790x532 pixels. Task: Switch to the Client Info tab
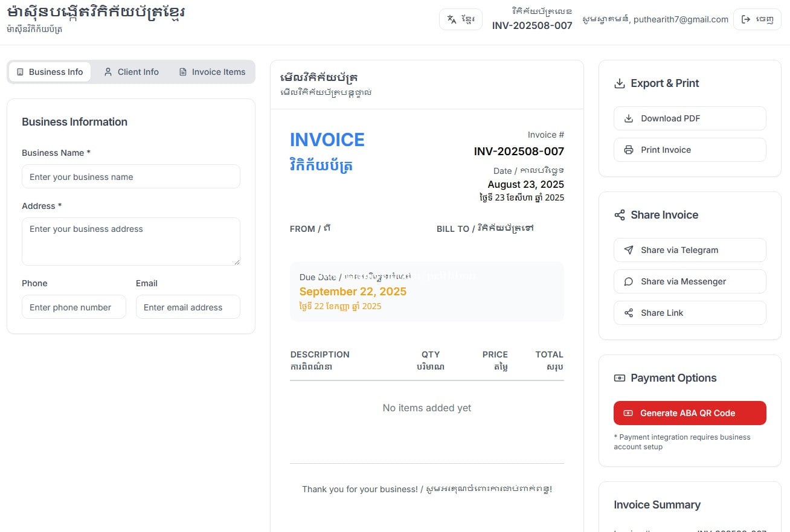[131, 72]
